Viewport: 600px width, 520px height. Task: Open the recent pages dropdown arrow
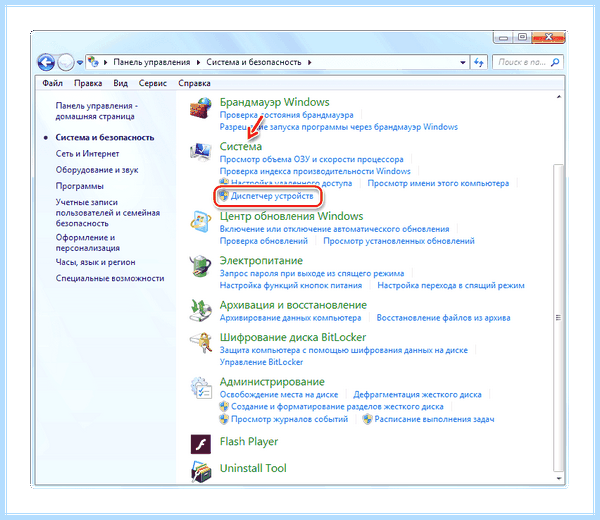(x=80, y=62)
